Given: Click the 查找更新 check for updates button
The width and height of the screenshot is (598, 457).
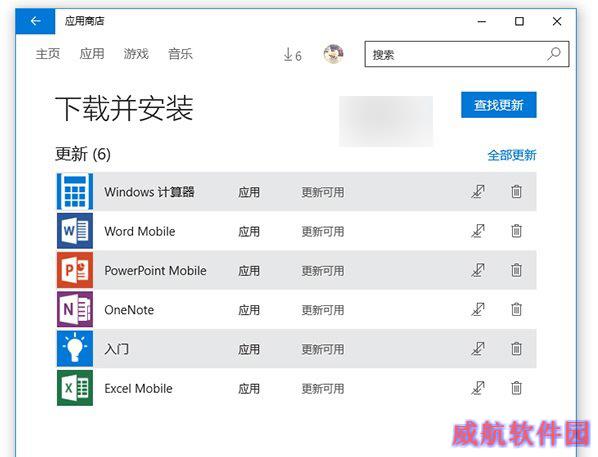Looking at the screenshot, I should pyautogui.click(x=499, y=105).
